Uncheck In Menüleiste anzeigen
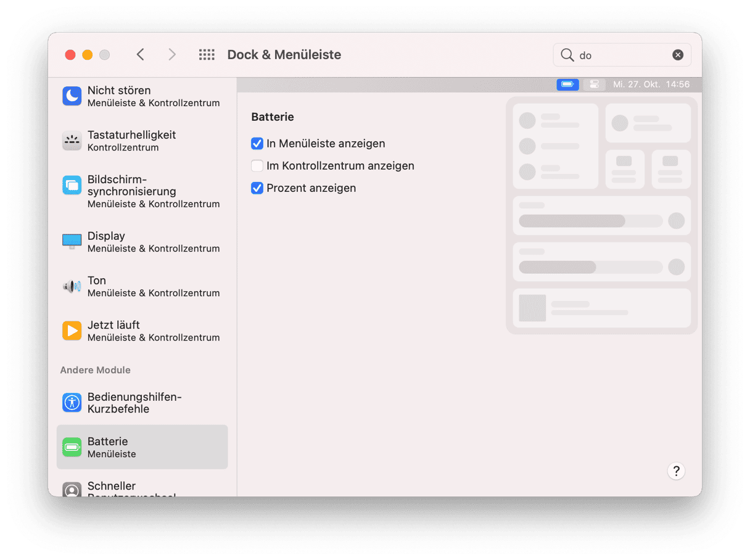Viewport: 750px width, 560px height. (x=257, y=144)
